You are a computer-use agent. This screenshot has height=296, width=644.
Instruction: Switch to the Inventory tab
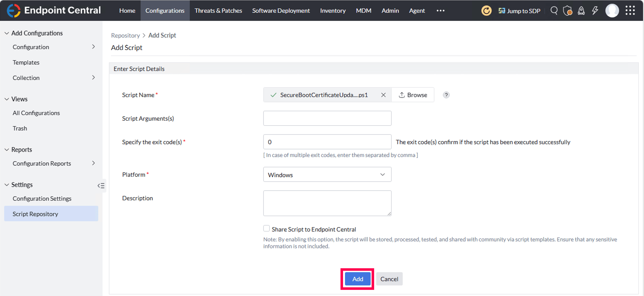tap(333, 10)
